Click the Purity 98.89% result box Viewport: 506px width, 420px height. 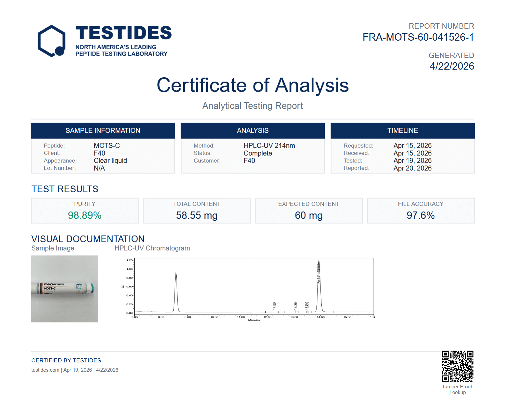(x=85, y=210)
